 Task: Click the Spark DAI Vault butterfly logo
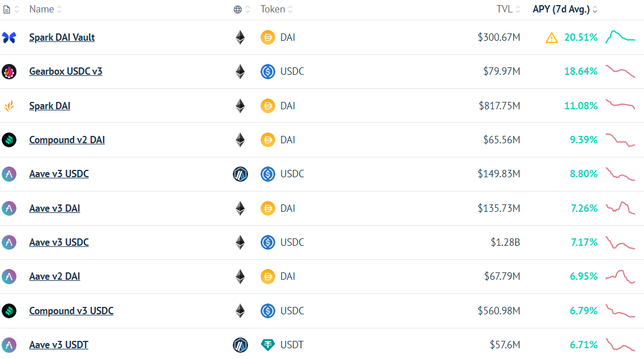click(x=9, y=37)
